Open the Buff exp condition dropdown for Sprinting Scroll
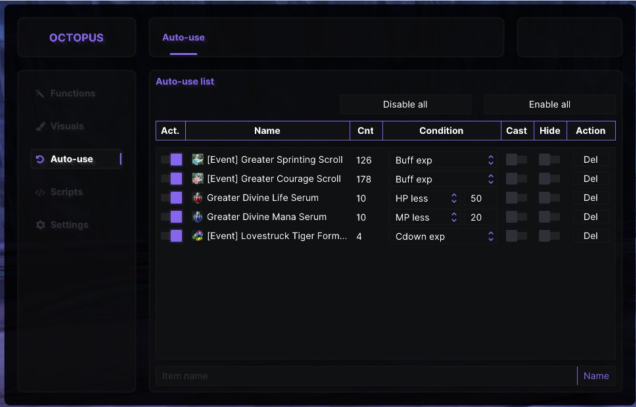This screenshot has width=636, height=407. point(444,160)
